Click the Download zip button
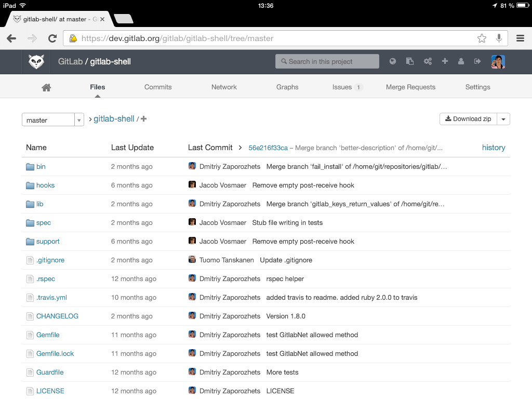 pyautogui.click(x=468, y=119)
